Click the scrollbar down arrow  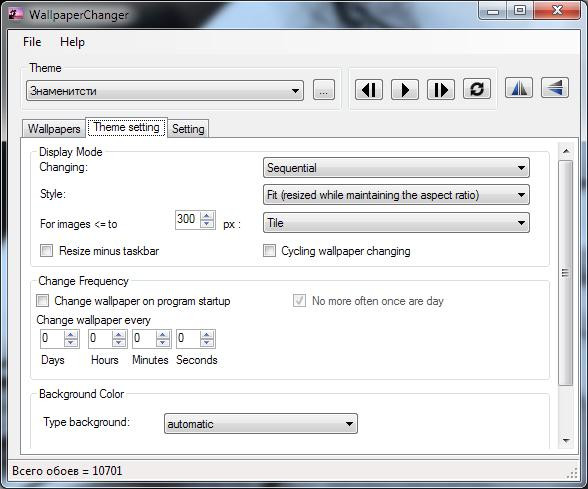tap(566, 440)
